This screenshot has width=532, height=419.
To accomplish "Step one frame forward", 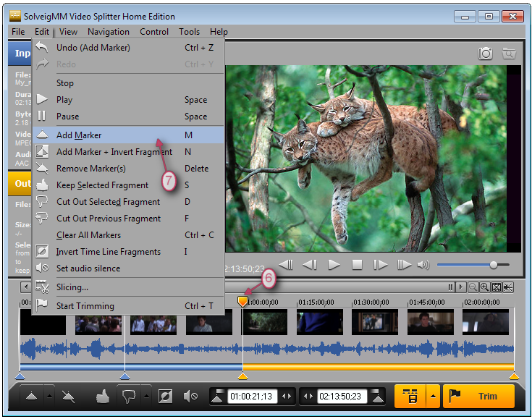I will [380, 265].
